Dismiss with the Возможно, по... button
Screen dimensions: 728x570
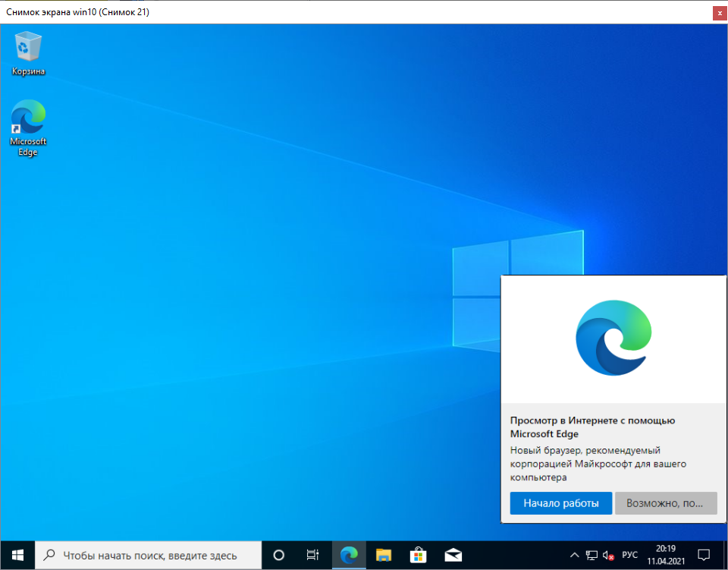point(666,503)
